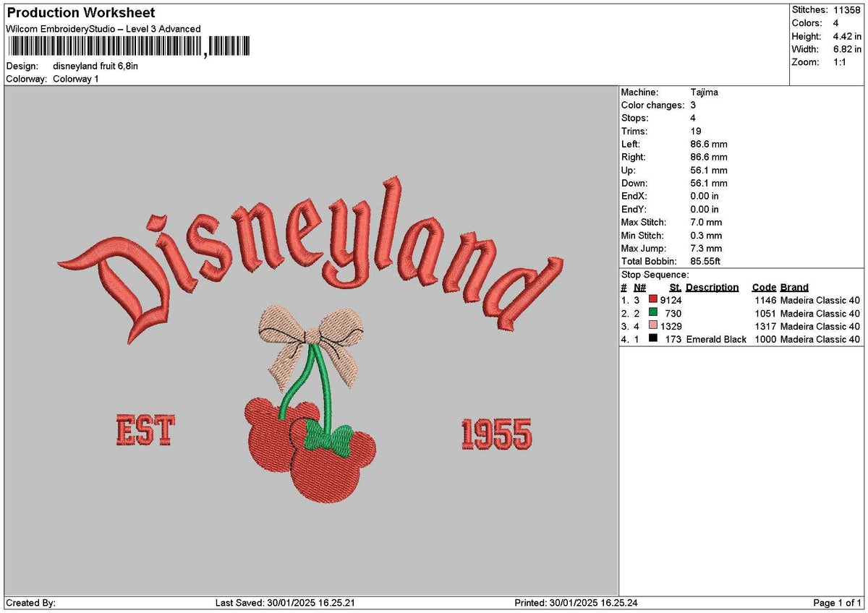Select "Madeira Classic 40" in the 1146 row
Viewport: 868px width, 613px height.
(x=820, y=300)
